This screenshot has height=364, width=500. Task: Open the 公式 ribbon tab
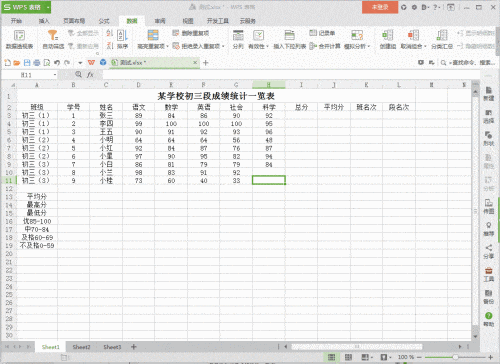click(104, 21)
